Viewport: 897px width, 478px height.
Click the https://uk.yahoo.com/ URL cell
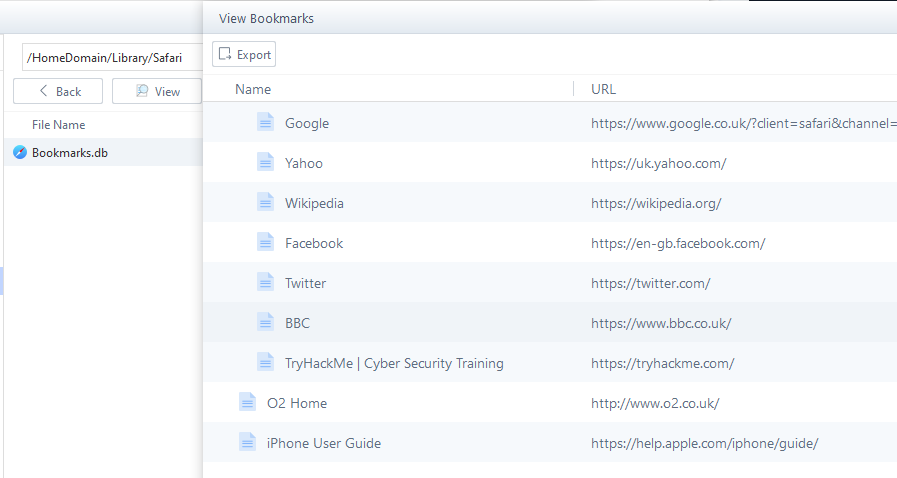(658, 164)
